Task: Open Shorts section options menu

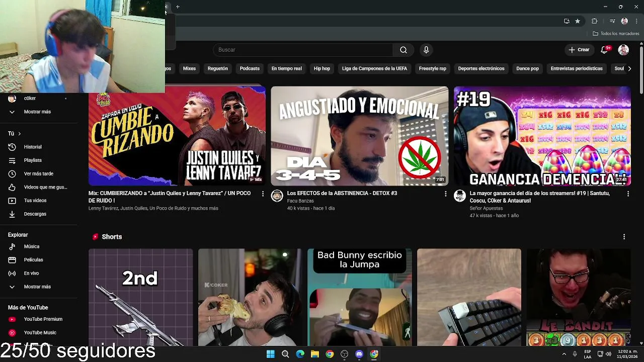Action: tap(624, 237)
